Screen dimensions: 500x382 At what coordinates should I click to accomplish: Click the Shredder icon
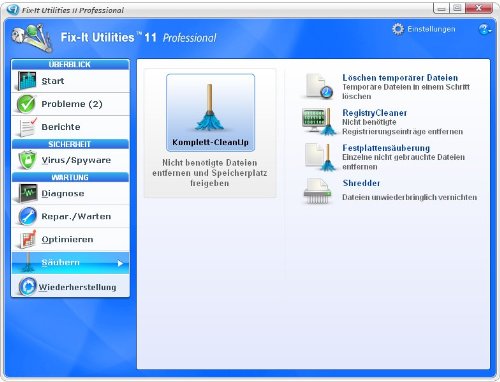(x=317, y=191)
